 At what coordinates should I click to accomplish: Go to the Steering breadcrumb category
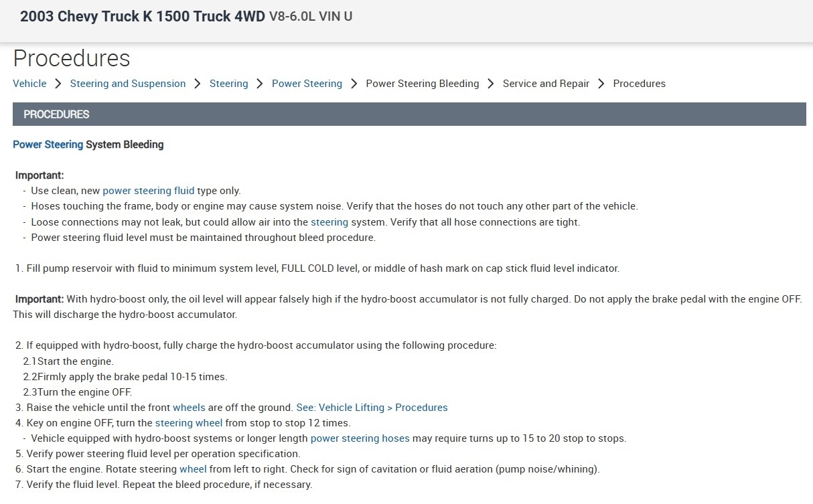(228, 84)
